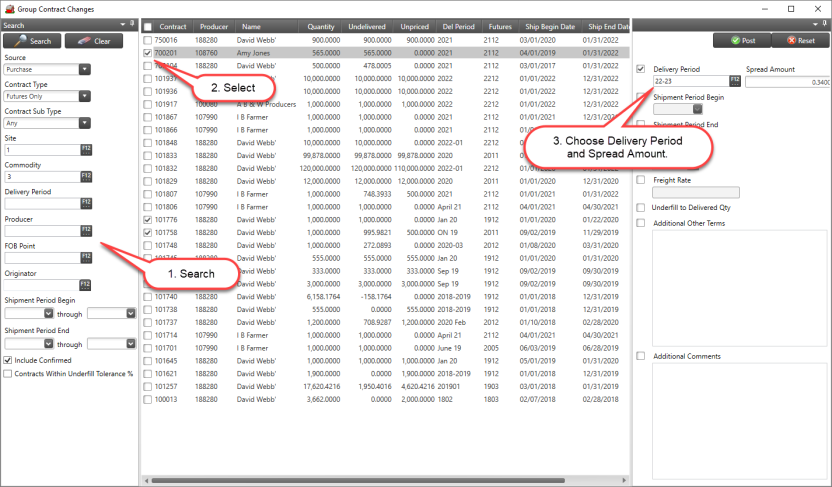This screenshot has width=832, height=487.
Task: Open FOB Point F12 lookup
Action: 85,258
